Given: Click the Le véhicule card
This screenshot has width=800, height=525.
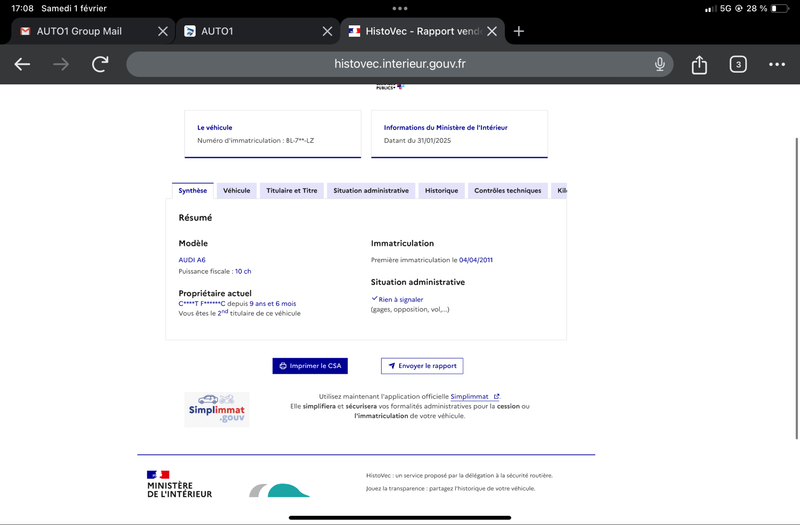Looking at the screenshot, I should (272, 134).
